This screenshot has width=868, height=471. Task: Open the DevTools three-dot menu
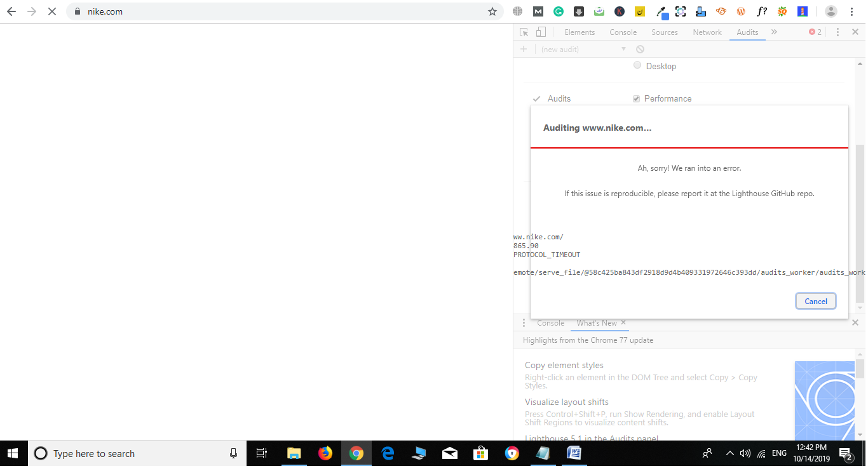tap(837, 32)
